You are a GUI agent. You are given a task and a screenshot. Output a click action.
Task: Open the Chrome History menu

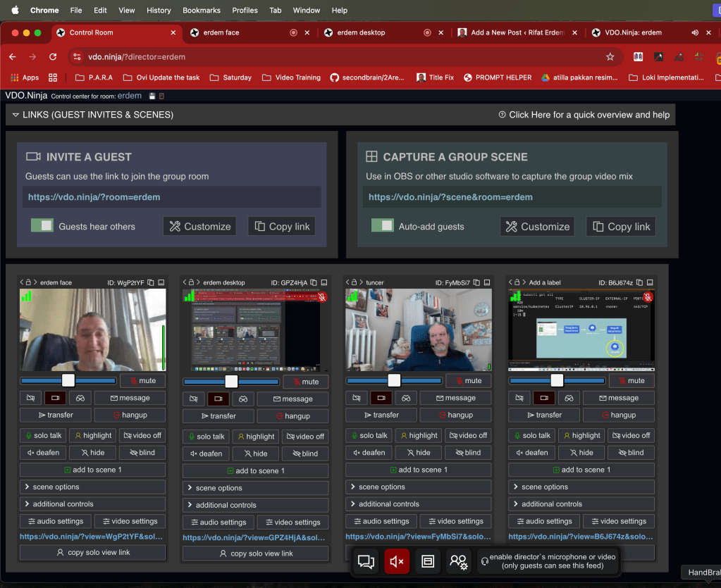(159, 10)
